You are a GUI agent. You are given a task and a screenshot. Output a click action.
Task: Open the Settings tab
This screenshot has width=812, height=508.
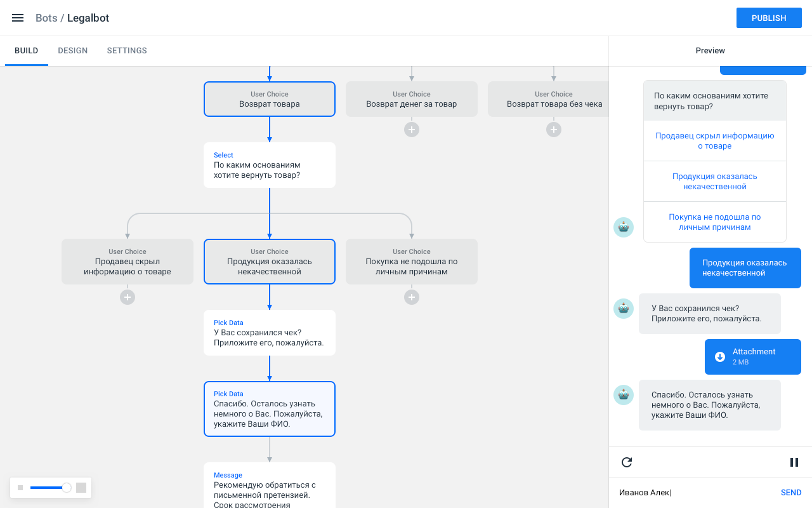pyautogui.click(x=127, y=51)
